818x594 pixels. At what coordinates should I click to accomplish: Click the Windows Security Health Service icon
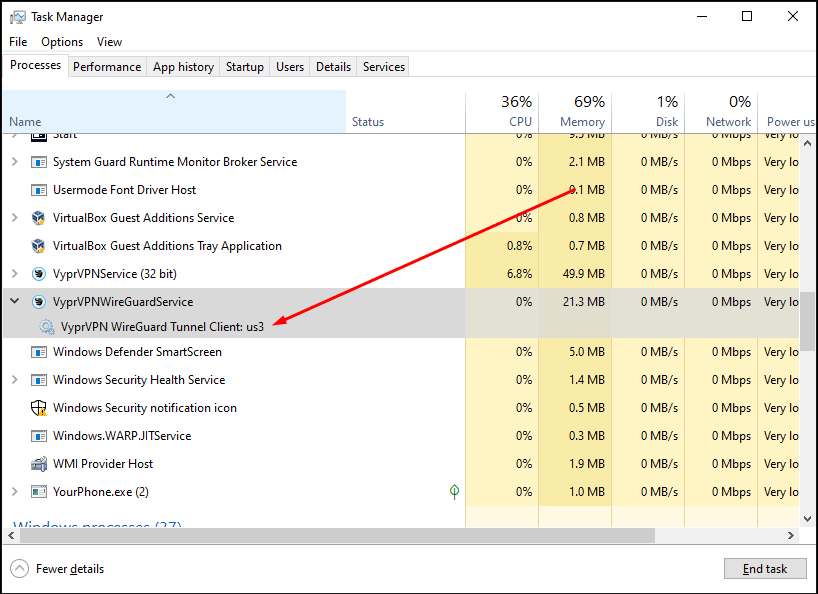tap(37, 380)
